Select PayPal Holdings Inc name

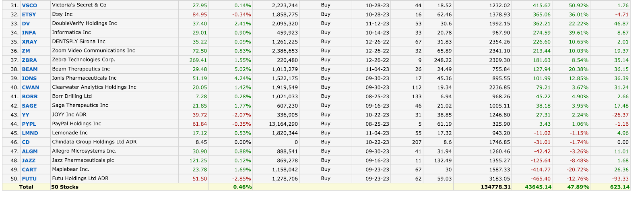[76, 124]
